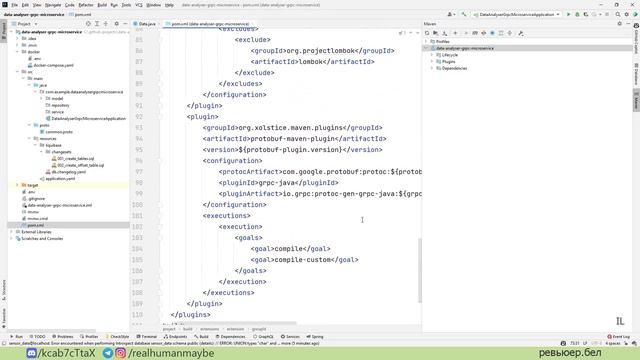The image size is (640, 360).
Task: Open Maven panel gear options
Action: pyautogui.click(x=620, y=24)
